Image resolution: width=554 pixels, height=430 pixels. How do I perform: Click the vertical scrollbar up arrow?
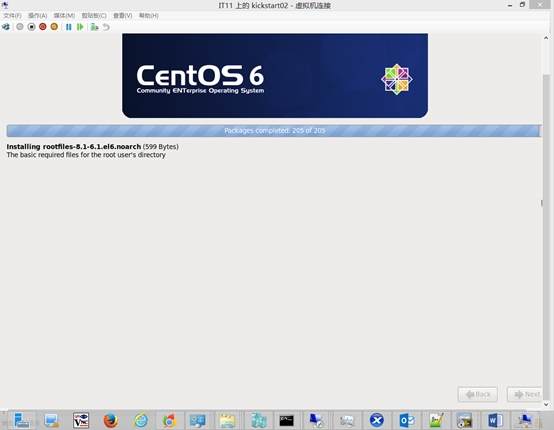546,38
